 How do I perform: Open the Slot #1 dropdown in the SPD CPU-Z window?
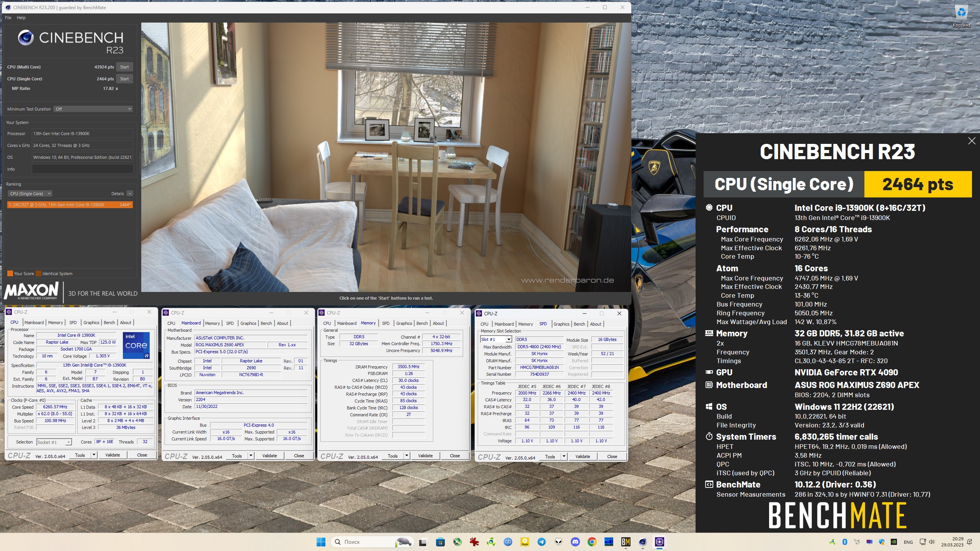point(496,339)
